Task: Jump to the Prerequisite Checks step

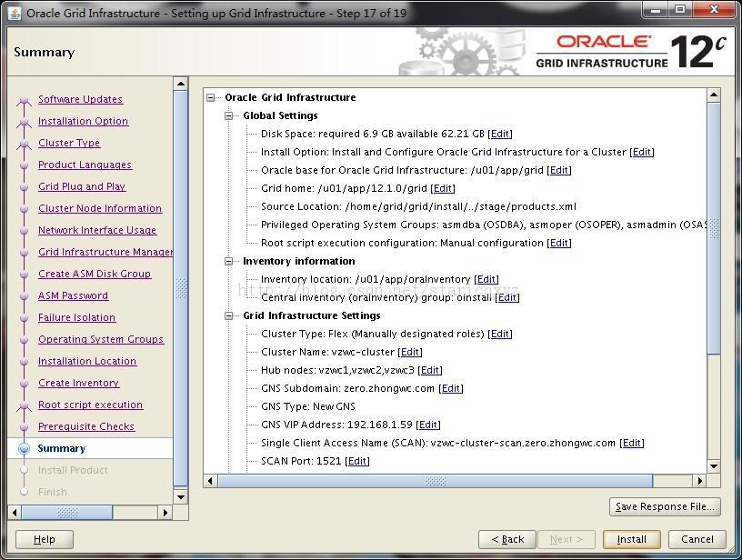Action: (86, 426)
